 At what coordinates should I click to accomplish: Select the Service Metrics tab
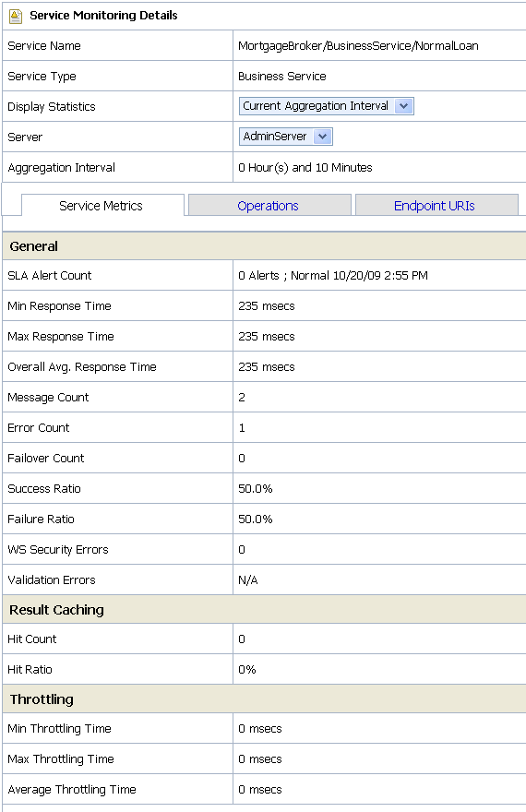click(x=102, y=206)
